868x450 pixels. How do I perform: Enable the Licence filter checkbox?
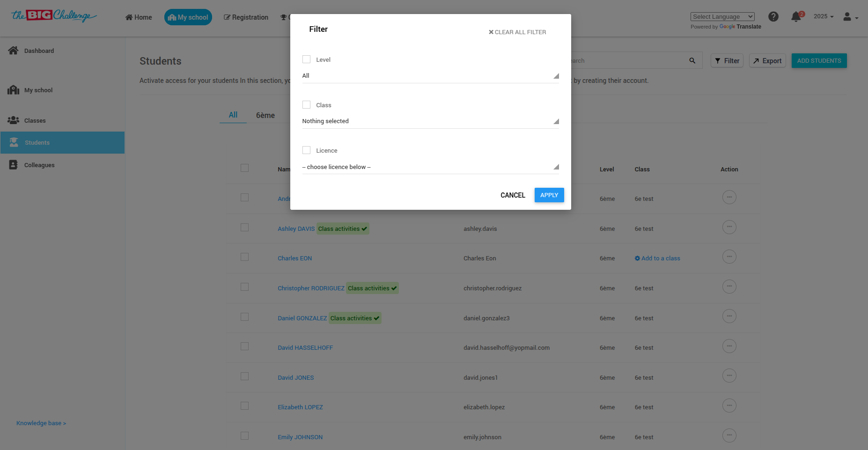(307, 150)
